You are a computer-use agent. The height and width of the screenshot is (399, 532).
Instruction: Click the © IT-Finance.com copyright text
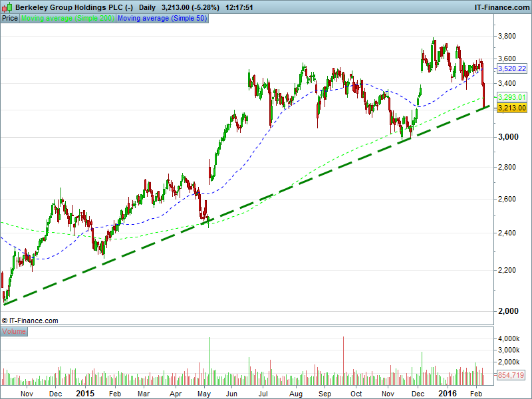[x=30, y=321]
